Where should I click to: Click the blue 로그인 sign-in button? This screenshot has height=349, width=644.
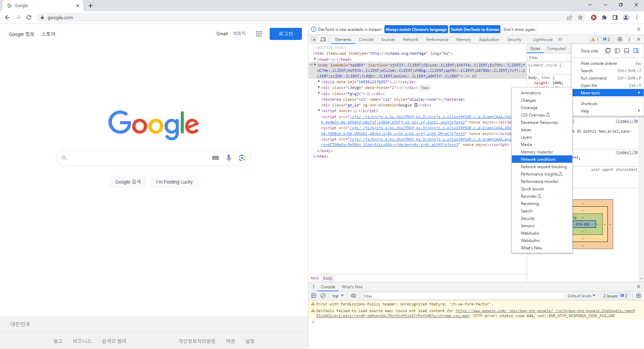pyautogui.click(x=286, y=34)
